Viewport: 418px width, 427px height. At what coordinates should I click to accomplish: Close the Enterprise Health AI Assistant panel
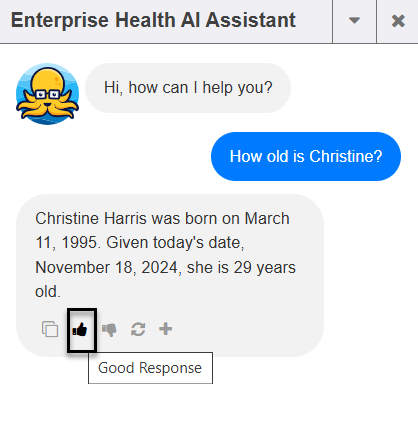[398, 21]
